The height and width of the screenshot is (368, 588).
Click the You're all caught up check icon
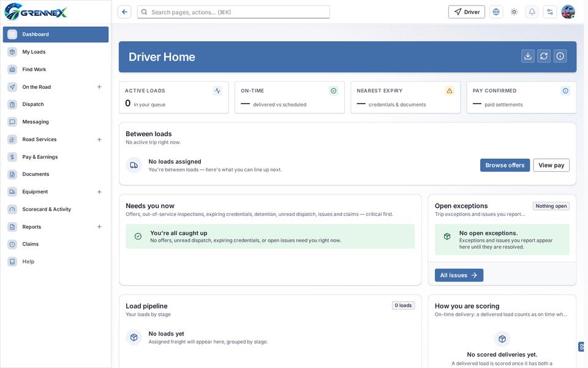pyautogui.click(x=138, y=236)
